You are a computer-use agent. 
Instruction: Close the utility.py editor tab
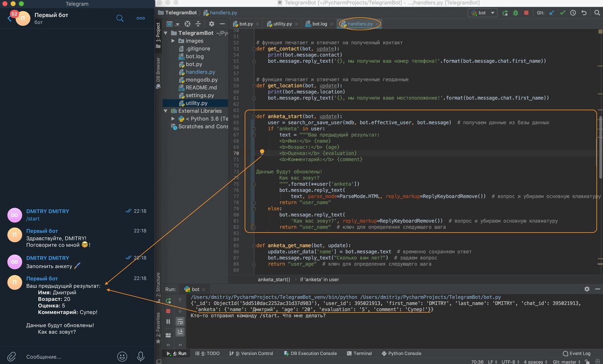(x=296, y=24)
